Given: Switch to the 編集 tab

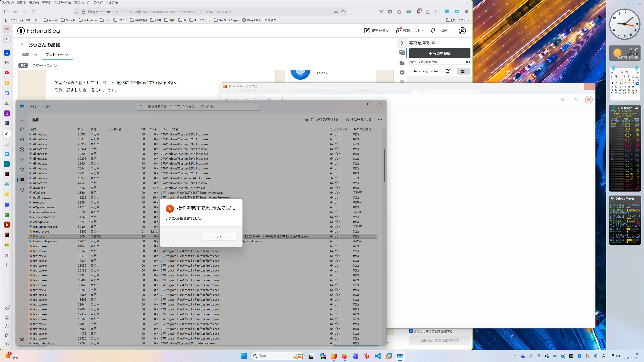Looking at the screenshot, I should click(x=26, y=55).
